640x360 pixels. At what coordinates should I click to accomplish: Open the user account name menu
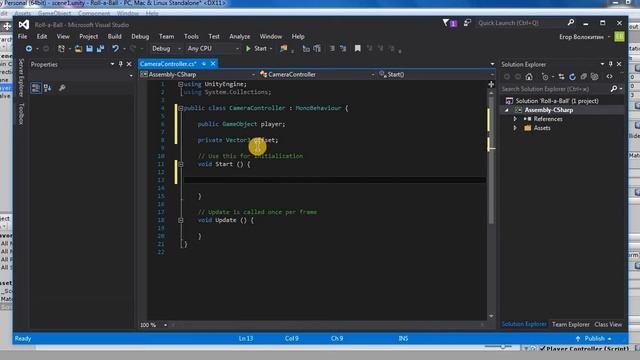(584, 37)
